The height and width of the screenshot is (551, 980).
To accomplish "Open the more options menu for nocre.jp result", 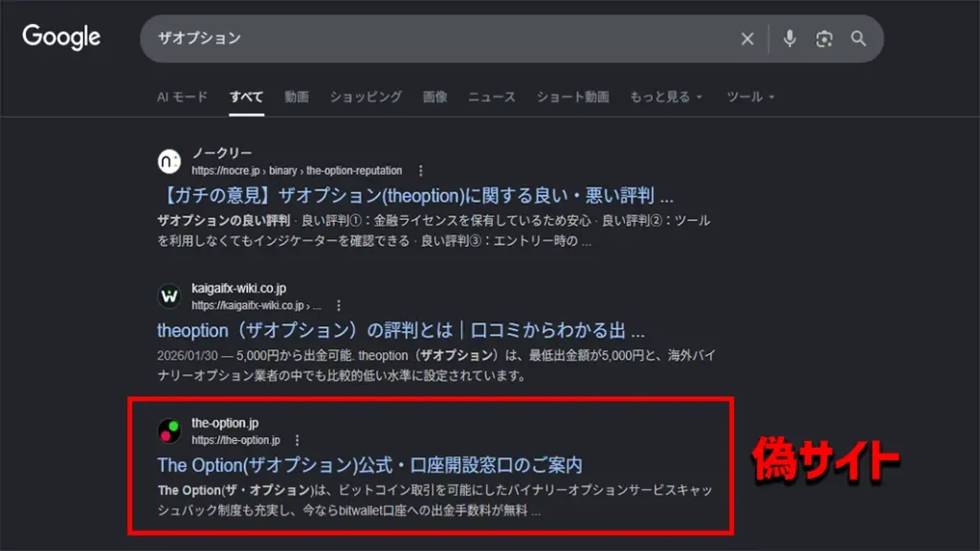I will point(421,170).
